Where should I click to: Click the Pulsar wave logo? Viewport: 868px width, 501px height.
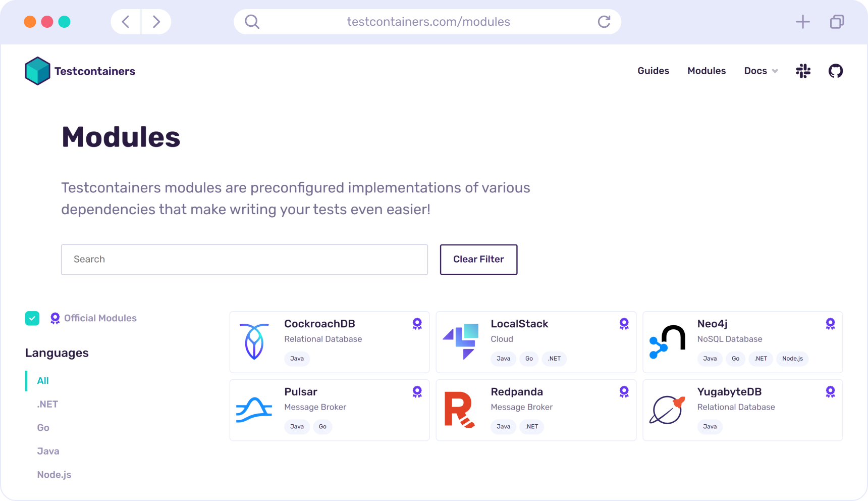click(x=254, y=410)
